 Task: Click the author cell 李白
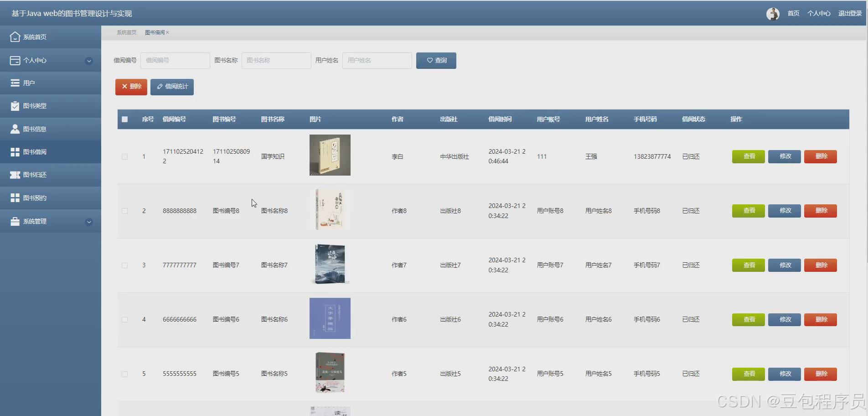point(398,156)
